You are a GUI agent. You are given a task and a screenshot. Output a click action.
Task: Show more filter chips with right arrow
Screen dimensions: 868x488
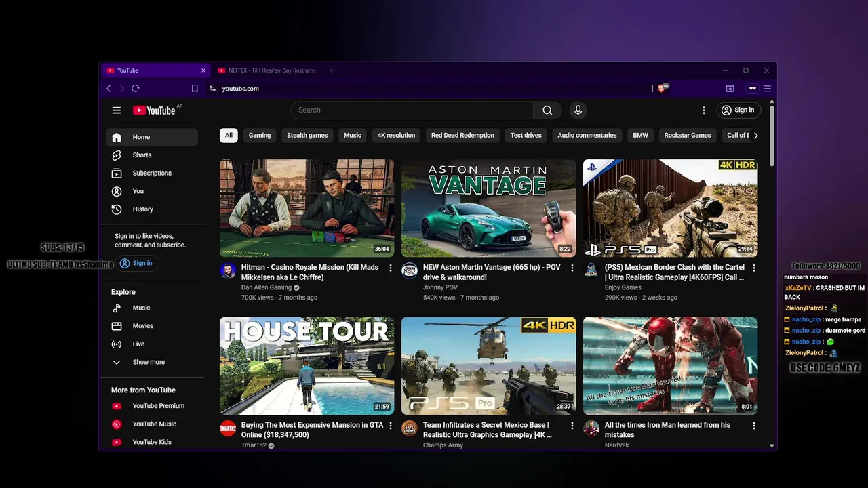pyautogui.click(x=755, y=135)
